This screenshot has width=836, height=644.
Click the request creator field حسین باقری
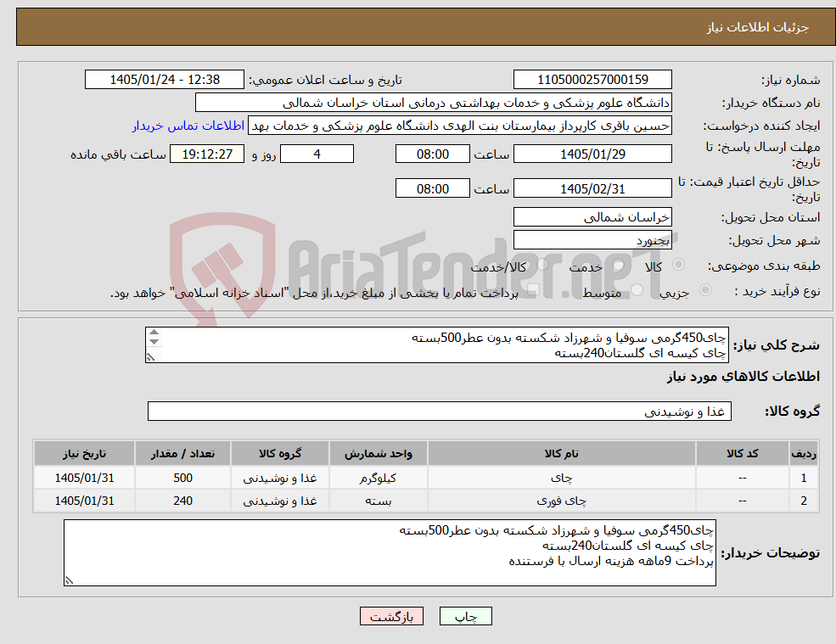click(459, 126)
